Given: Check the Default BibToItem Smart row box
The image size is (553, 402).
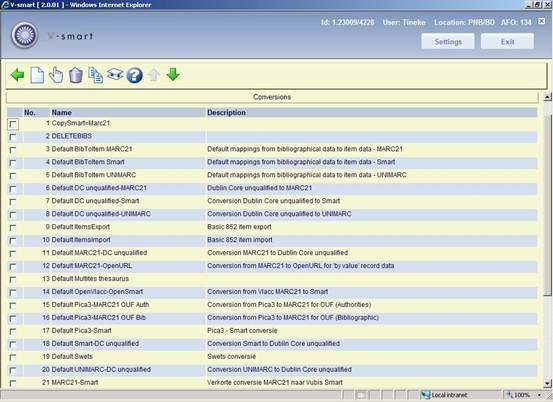Looking at the screenshot, I should [13, 163].
